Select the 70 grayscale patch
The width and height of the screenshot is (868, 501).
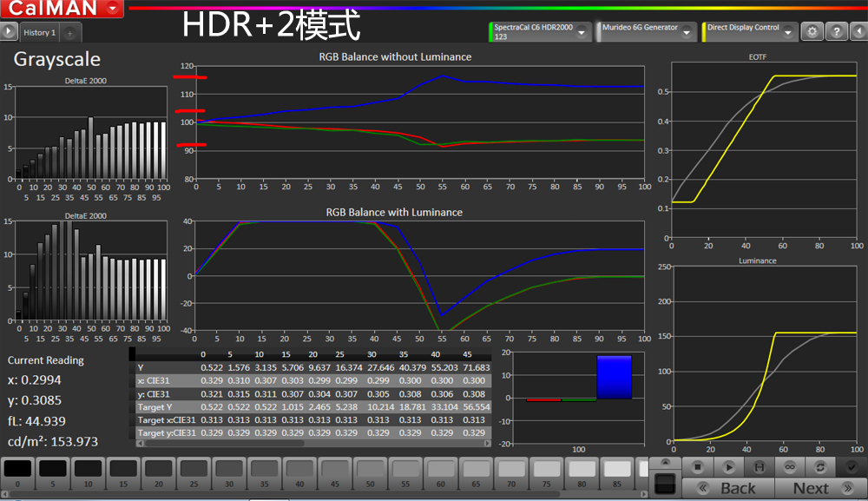[511, 473]
